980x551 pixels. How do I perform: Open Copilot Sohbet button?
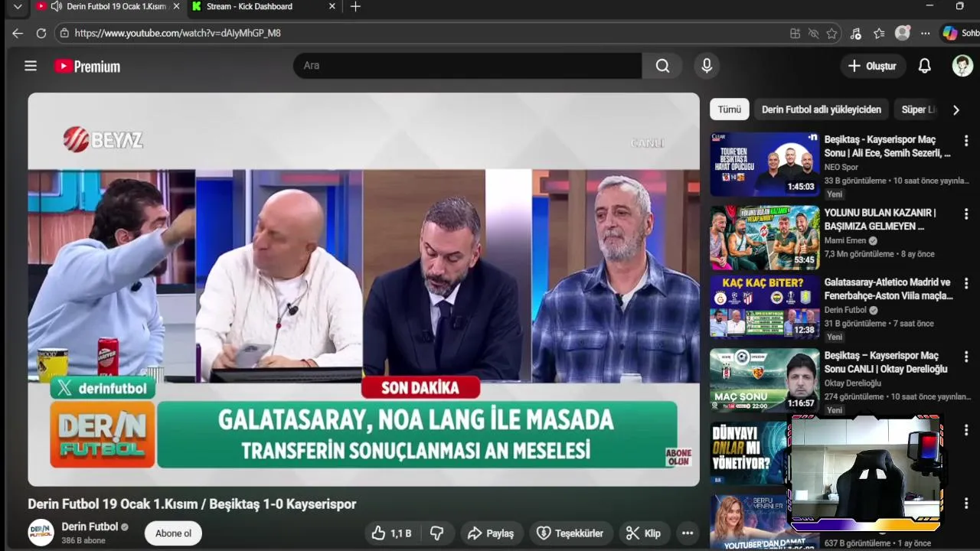pos(961,33)
